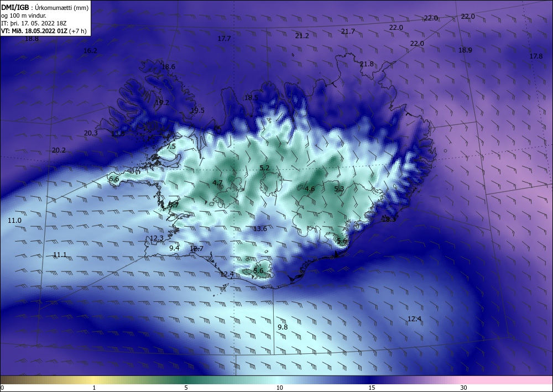Pick the 11.1 value label
The width and height of the screenshot is (553, 392).
point(60,254)
